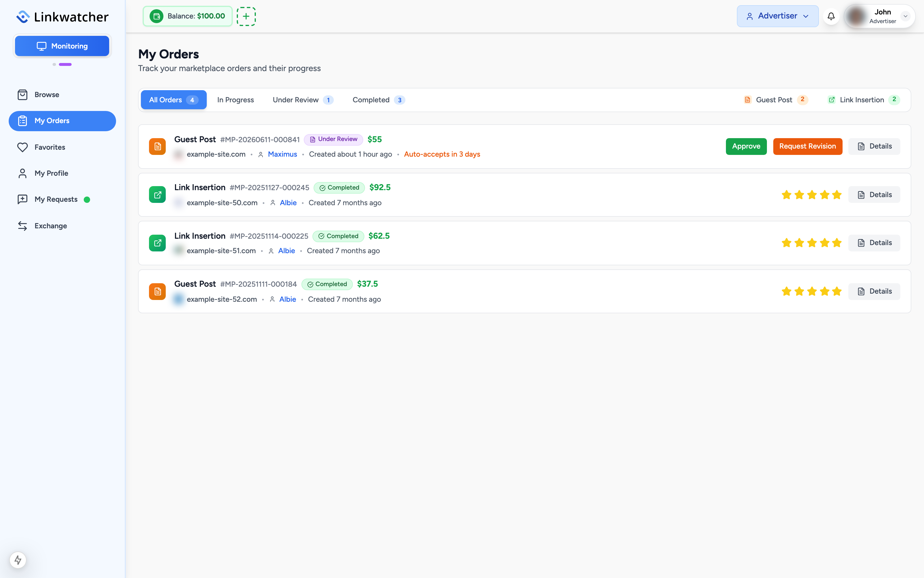The height and width of the screenshot is (578, 924).
Task: Approve the $55 Guest Post order
Action: click(746, 147)
